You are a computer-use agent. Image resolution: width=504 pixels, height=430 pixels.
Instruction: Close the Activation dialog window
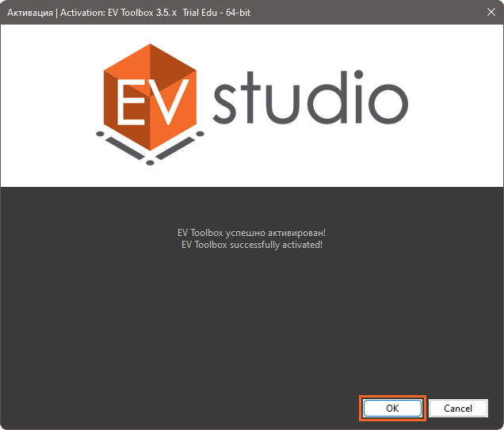click(491, 12)
